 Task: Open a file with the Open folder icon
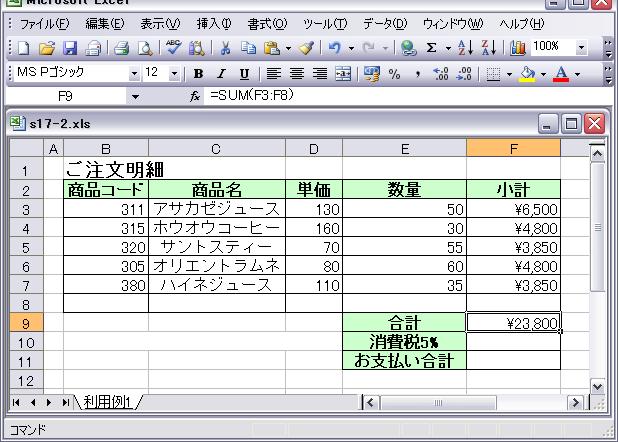pyautogui.click(x=47, y=48)
